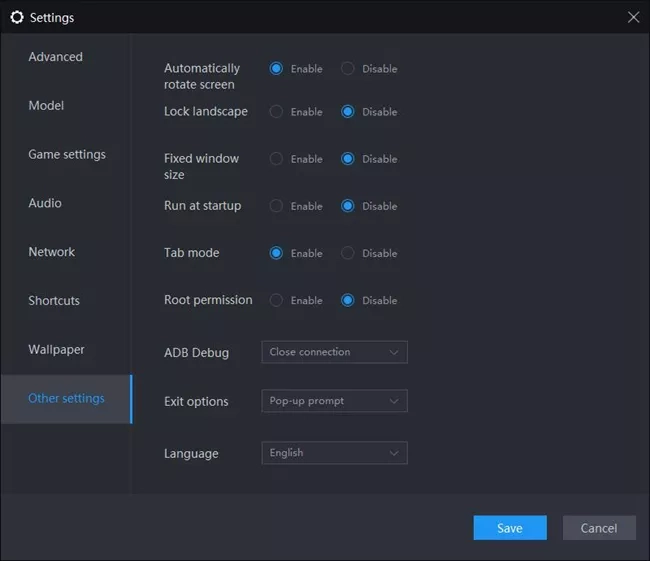650x561 pixels.
Task: Open the Model settings tab
Action: (46, 106)
